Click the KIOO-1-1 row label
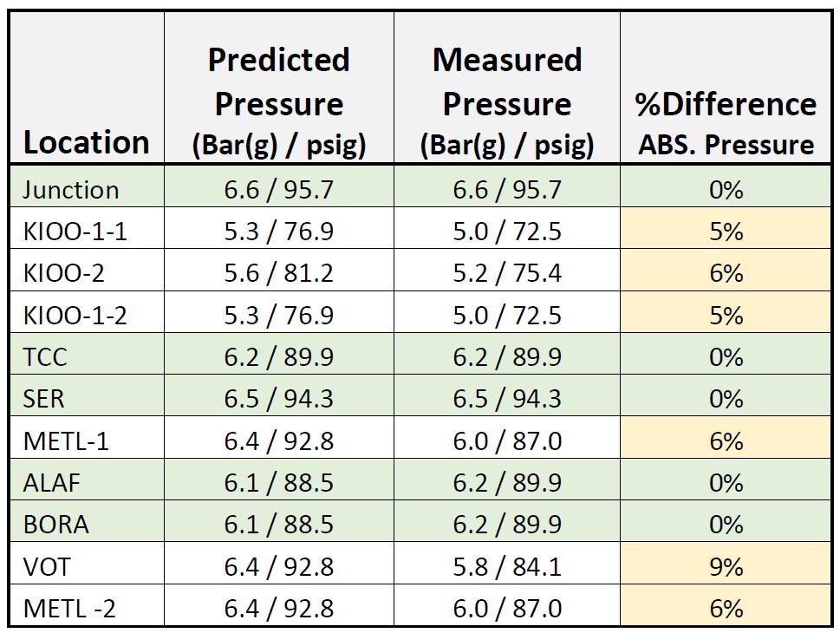This screenshot has height=633, width=840. coord(75,231)
